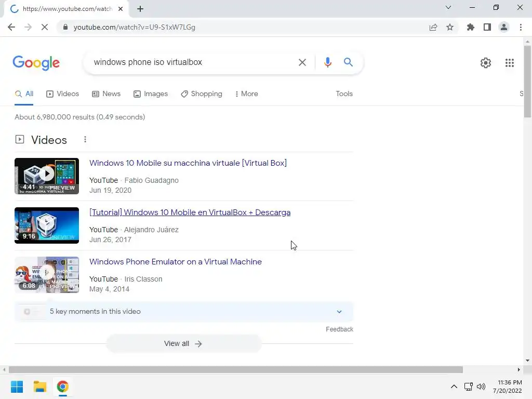Click the results count text
This screenshot has height=399, width=532.
[79, 117]
